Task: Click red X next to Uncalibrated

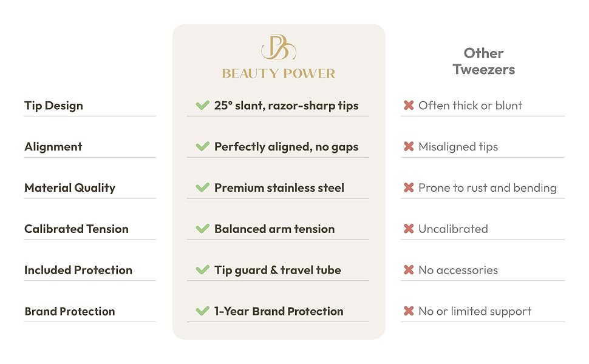Action: (x=409, y=229)
